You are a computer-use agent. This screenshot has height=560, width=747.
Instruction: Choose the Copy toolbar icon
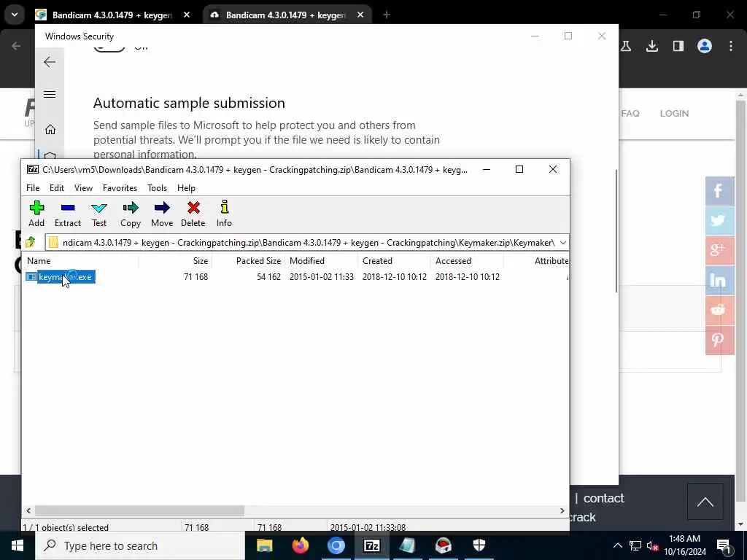[130, 214]
